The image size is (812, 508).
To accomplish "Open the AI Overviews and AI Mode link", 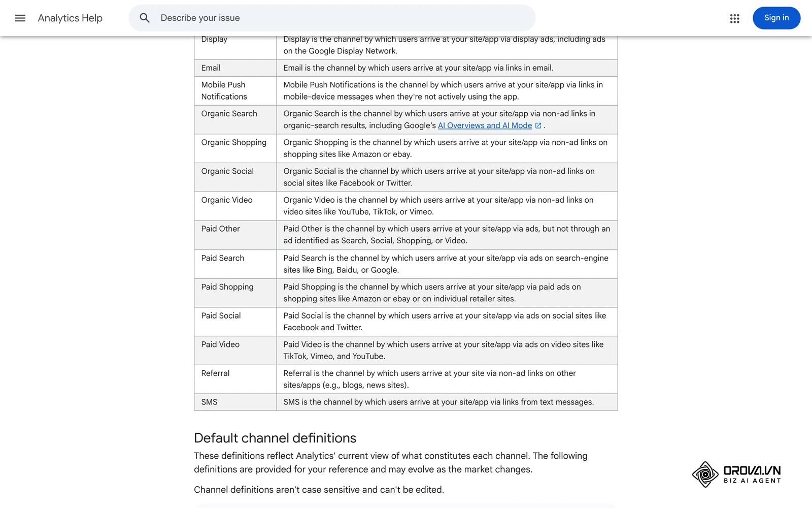I will coord(485,125).
